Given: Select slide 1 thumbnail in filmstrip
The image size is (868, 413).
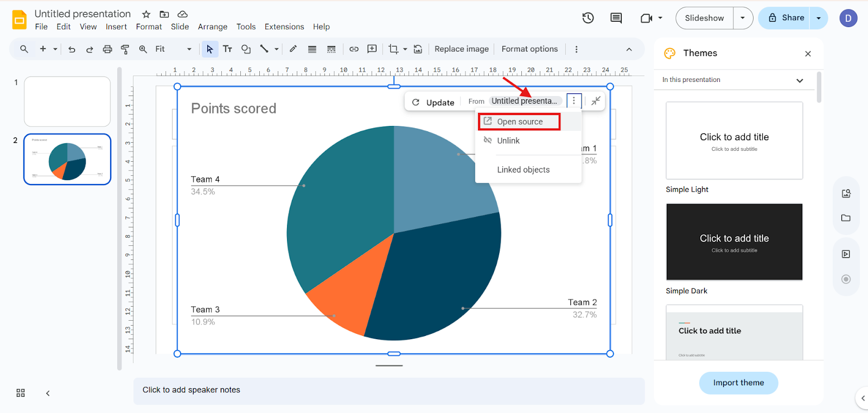Looking at the screenshot, I should 67,101.
